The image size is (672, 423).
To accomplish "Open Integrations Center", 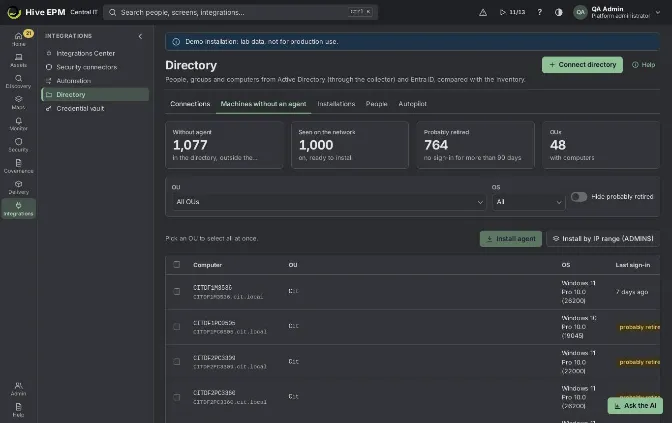I will click(95, 53).
